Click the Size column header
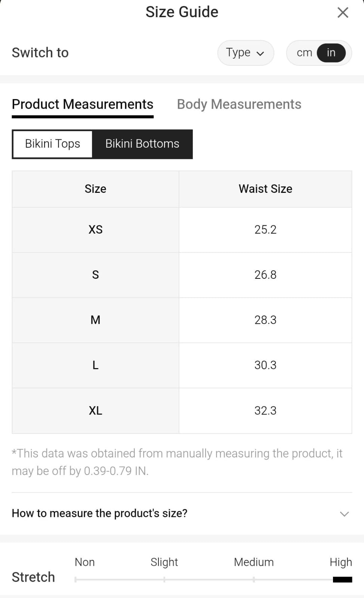The image size is (364, 598). point(95,189)
